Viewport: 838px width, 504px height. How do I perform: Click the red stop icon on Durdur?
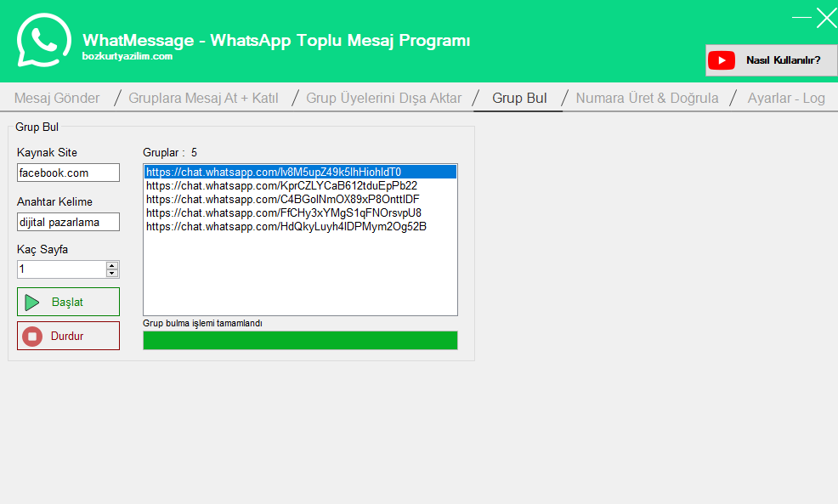coord(32,337)
